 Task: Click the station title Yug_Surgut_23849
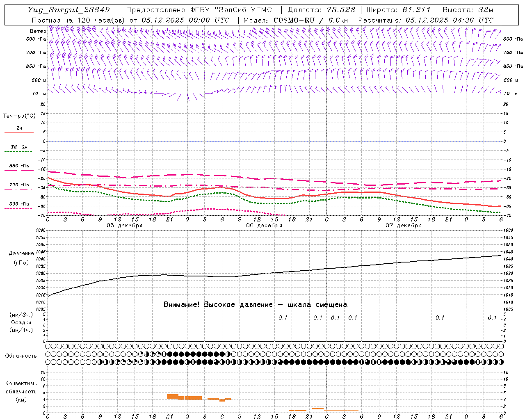pyautogui.click(x=68, y=10)
